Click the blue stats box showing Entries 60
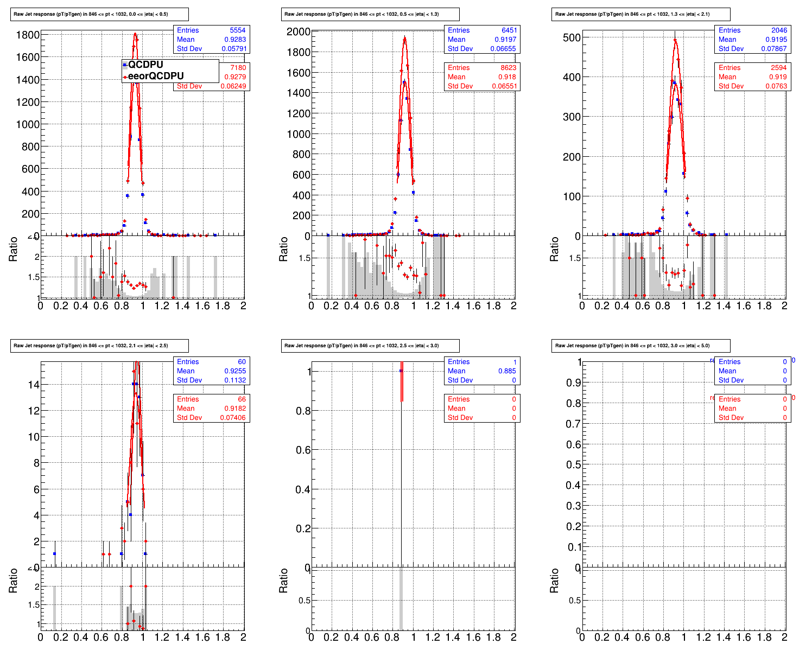Viewport: 812px width, 663px height. pyautogui.click(x=211, y=371)
